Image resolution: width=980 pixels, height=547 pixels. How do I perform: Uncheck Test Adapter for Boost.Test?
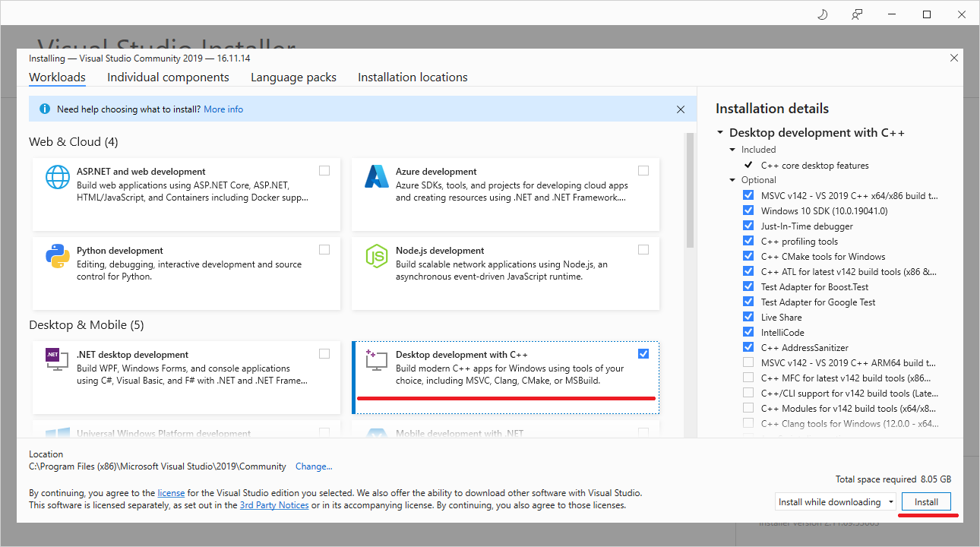coord(748,286)
